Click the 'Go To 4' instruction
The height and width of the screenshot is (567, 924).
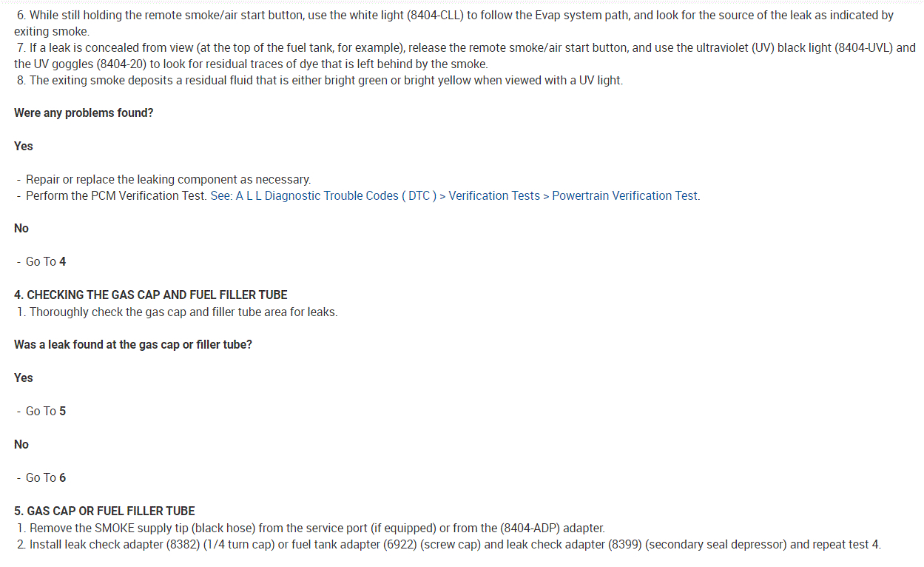(46, 261)
